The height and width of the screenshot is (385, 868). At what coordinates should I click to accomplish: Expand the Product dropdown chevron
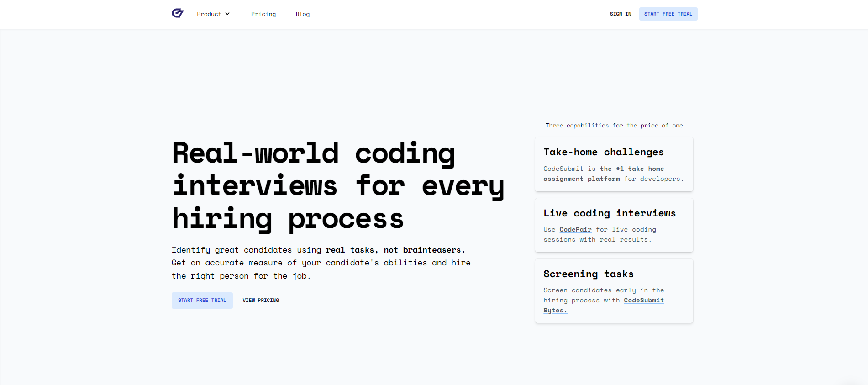pos(227,14)
